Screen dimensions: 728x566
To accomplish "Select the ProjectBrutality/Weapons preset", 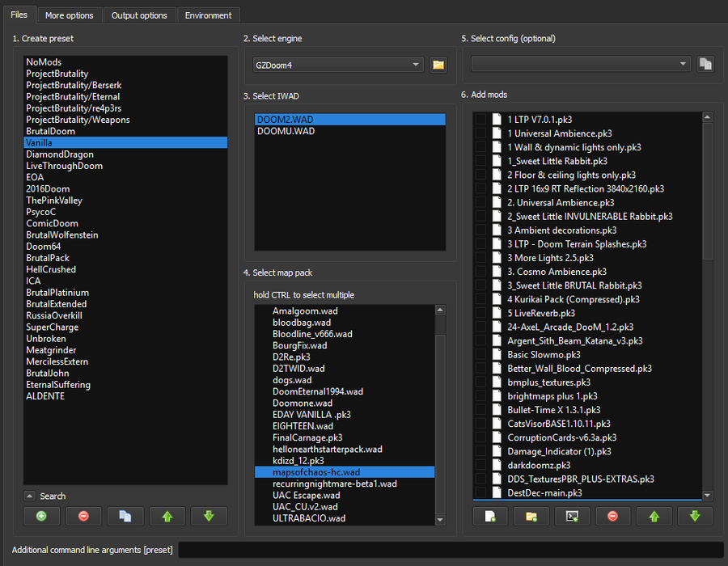I will [x=125, y=120].
